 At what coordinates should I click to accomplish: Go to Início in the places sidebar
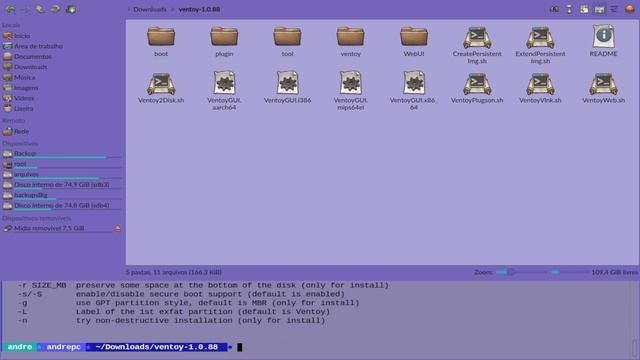[x=22, y=36]
